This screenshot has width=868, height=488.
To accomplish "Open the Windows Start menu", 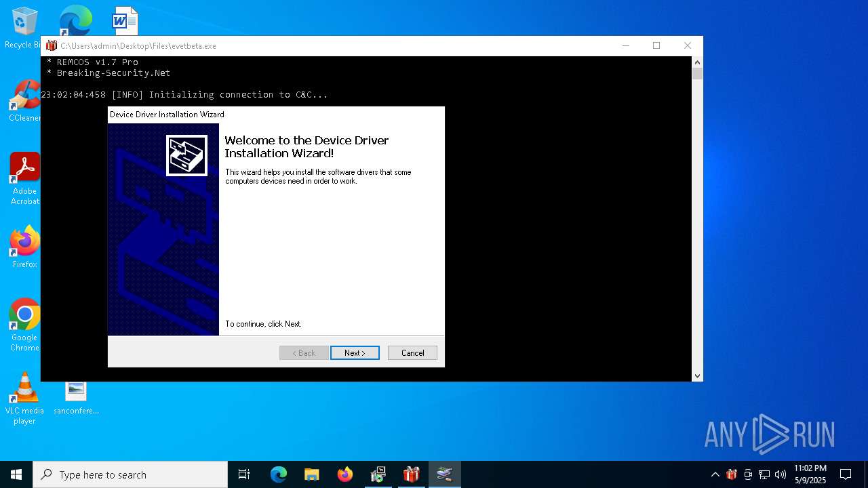I will click(x=16, y=474).
